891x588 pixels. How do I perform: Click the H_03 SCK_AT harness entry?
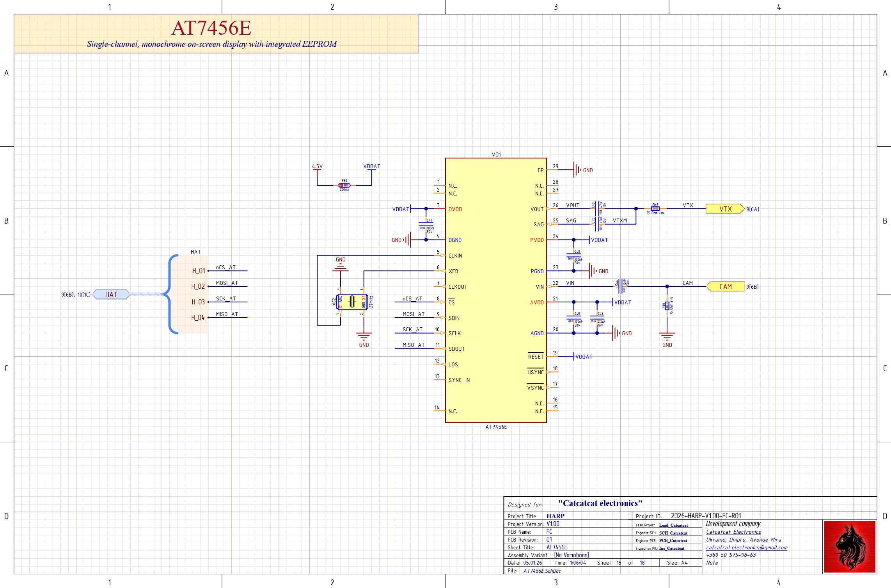click(198, 302)
